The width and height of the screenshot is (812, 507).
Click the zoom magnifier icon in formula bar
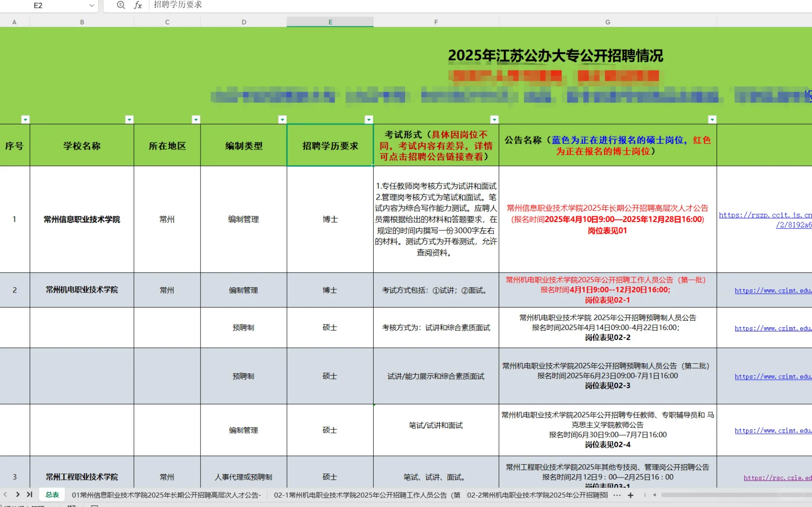pyautogui.click(x=121, y=5)
